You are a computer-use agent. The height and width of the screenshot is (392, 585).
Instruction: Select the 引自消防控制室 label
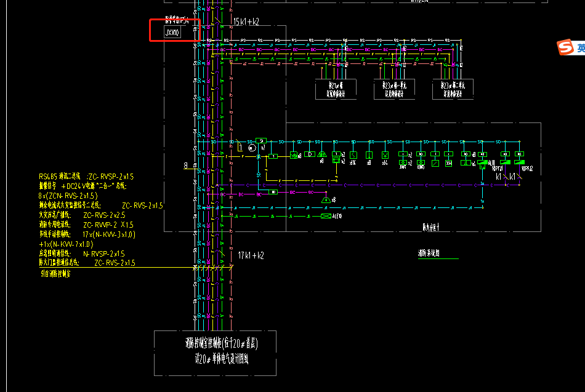[55, 274]
